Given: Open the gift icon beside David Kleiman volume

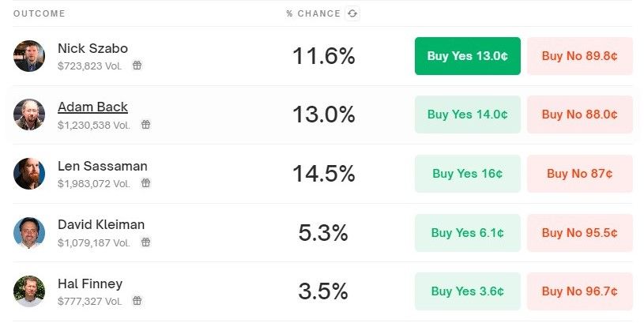Looking at the screenshot, I should 146,242.
